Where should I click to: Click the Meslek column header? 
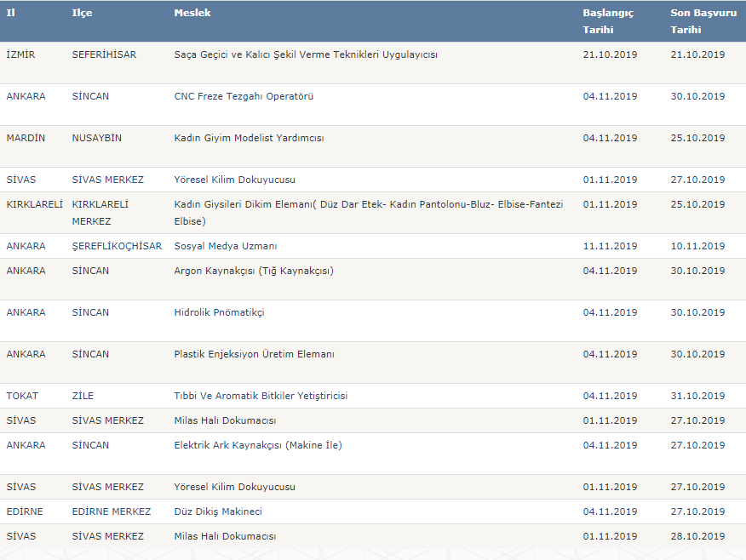click(x=192, y=13)
